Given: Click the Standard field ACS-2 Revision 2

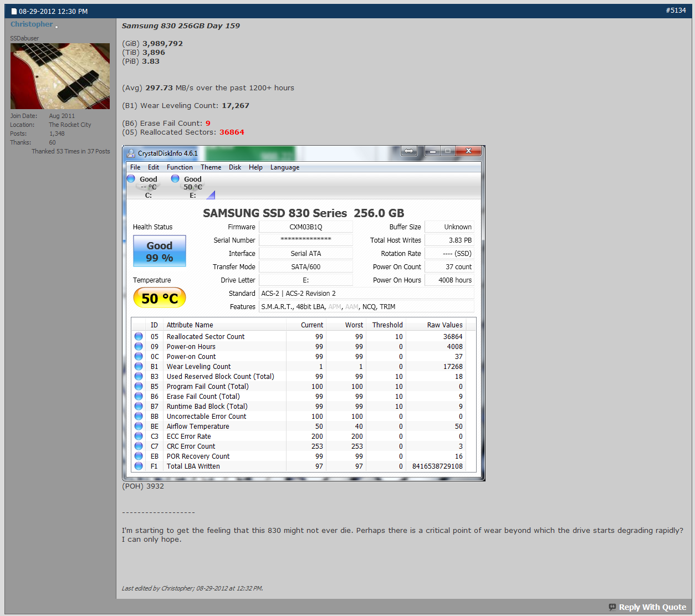Looking at the screenshot, I should pos(366,294).
